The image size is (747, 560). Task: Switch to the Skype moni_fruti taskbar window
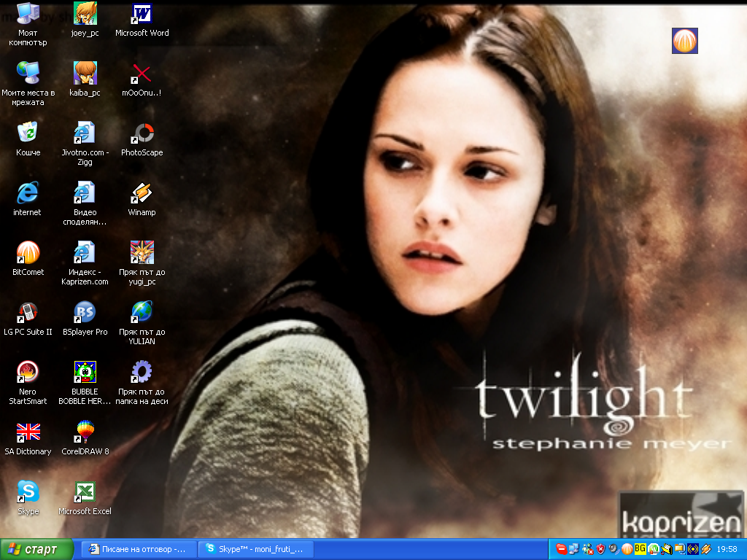(256, 549)
